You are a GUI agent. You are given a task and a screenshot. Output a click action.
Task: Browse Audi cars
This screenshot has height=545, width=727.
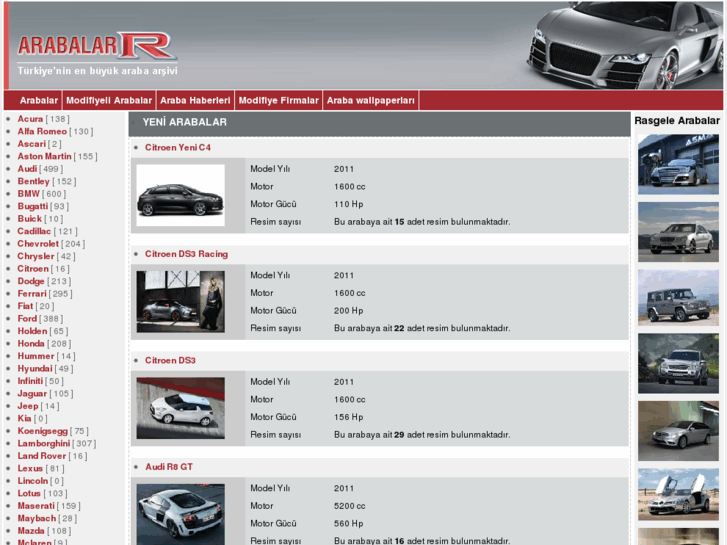pos(27,169)
